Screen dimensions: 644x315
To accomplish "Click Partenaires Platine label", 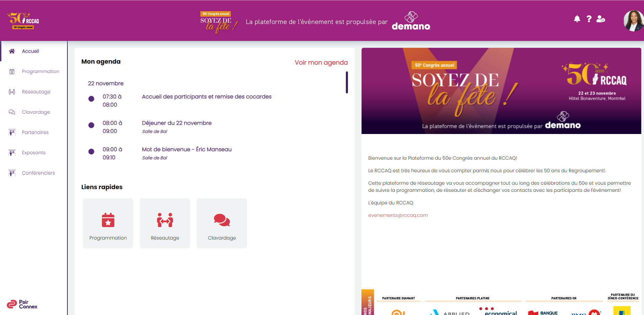I will pyautogui.click(x=473, y=298).
